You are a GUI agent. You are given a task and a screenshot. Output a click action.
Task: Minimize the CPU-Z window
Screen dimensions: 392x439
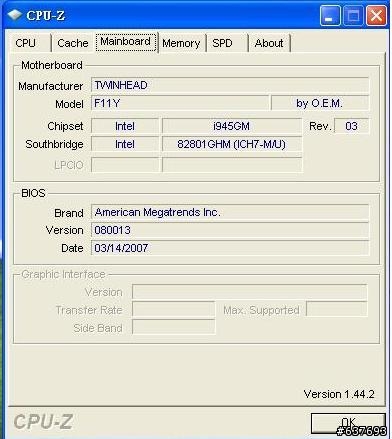pos(330,15)
